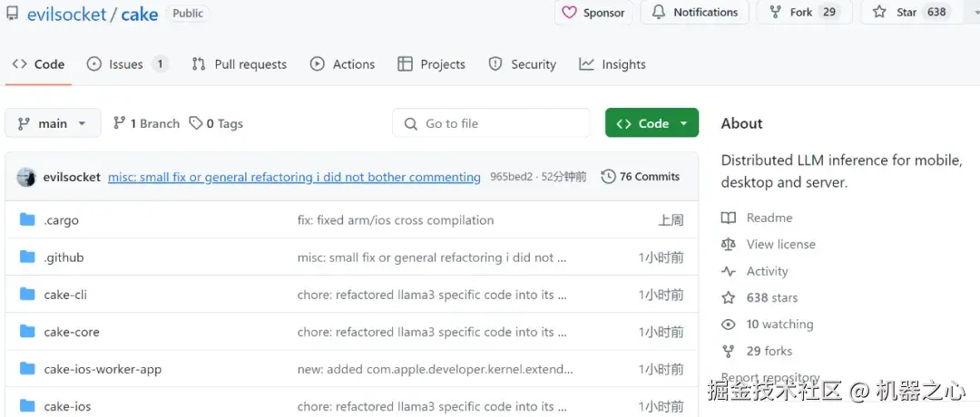
Task: Open the Insights tab
Action: click(x=612, y=64)
